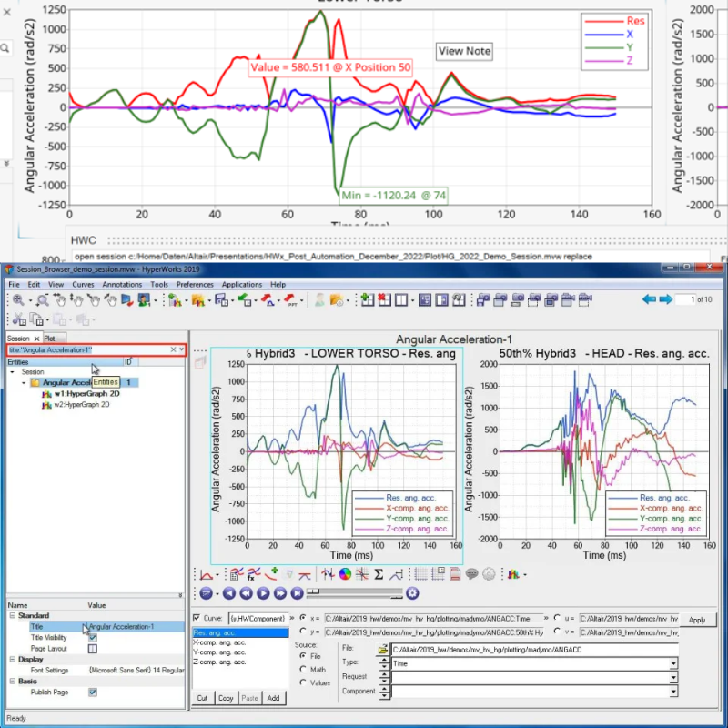
Task: Click the animation settings gear icon
Action: [x=412, y=593]
